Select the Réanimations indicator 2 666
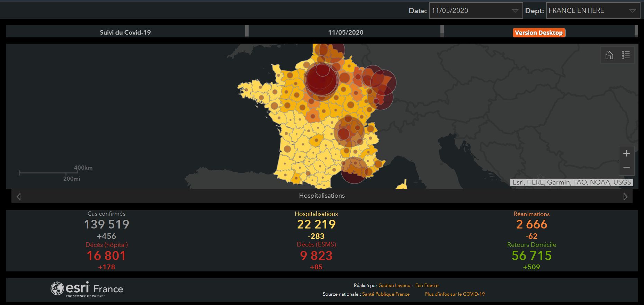Screen dimensions: 644x305 pos(531,225)
